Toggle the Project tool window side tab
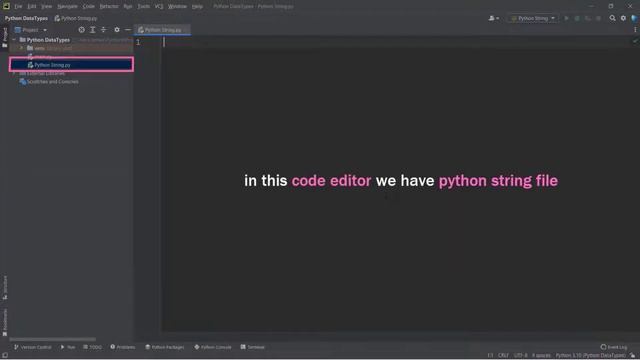Viewport: 640px width, 360px height. click(x=5, y=37)
